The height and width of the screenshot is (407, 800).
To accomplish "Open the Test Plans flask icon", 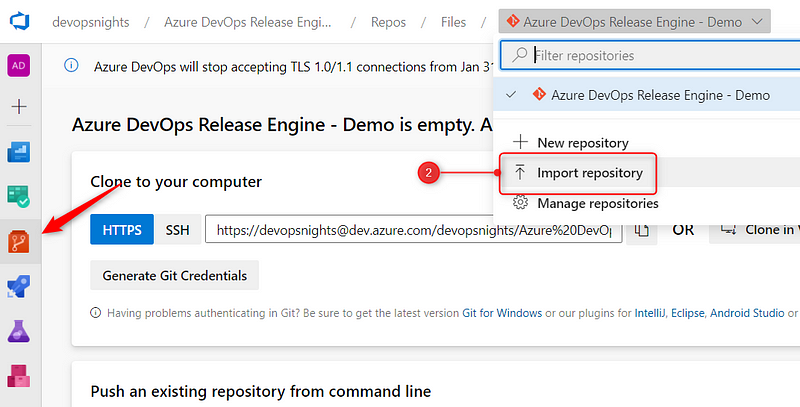I will [20, 331].
